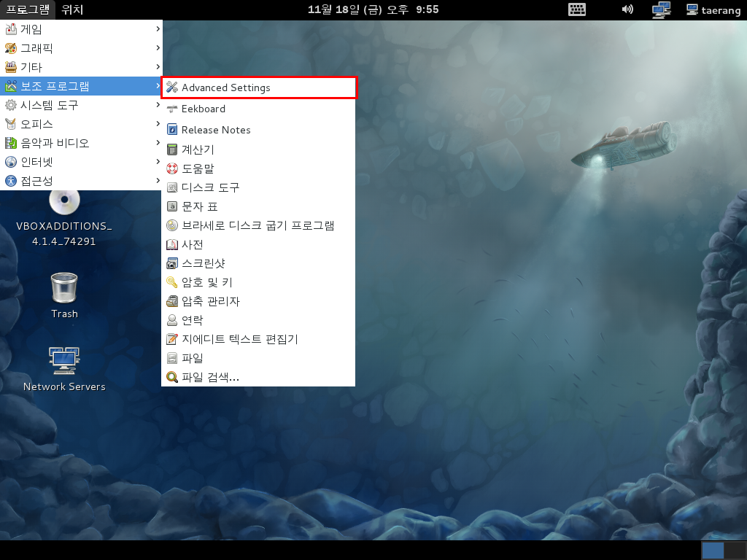Screen dimensions: 747x560
Task: Open 파일 검색... search entry
Action: (259, 377)
